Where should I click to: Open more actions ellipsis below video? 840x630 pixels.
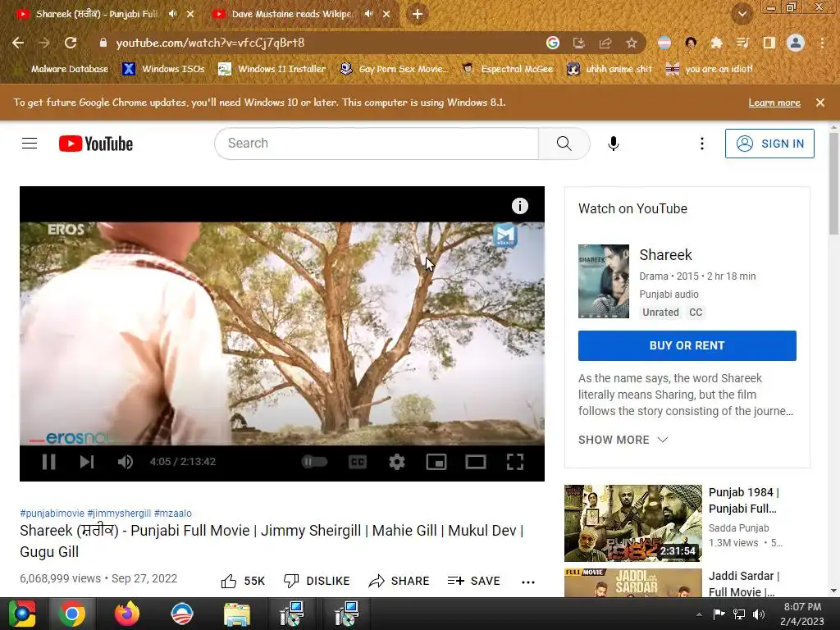click(x=528, y=582)
